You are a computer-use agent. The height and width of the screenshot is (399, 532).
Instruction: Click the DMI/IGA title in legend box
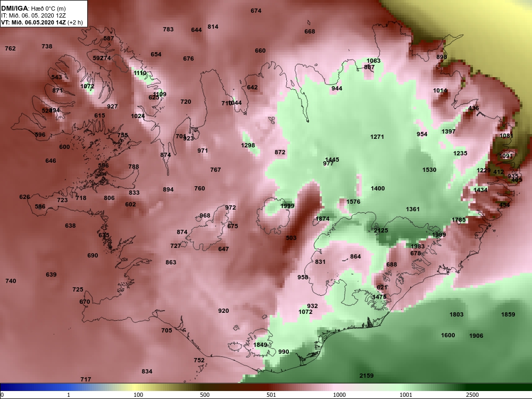14,8
